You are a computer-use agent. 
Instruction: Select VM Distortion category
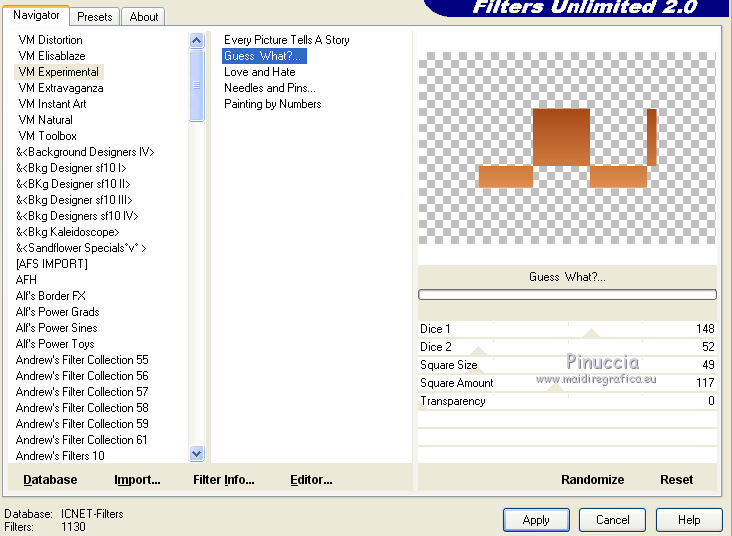[50, 40]
